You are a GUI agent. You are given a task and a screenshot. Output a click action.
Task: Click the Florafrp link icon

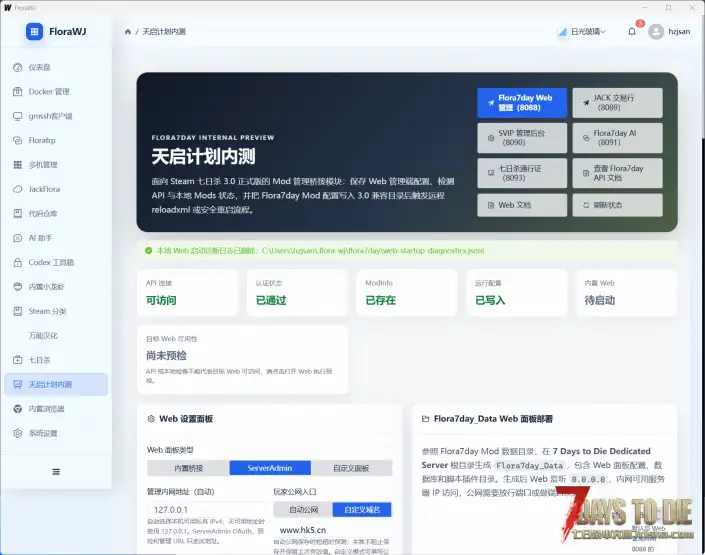click(x=18, y=140)
